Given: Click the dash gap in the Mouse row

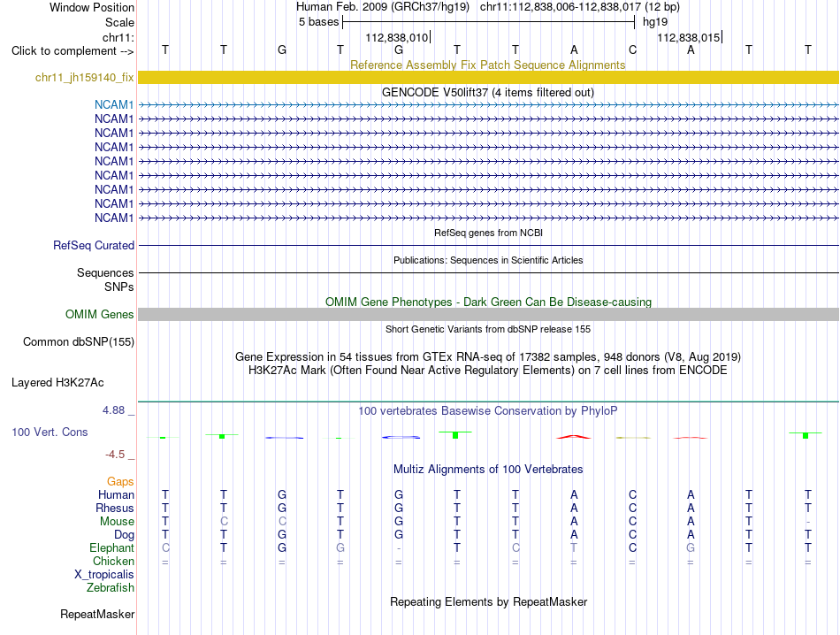Looking at the screenshot, I should coord(808,522).
